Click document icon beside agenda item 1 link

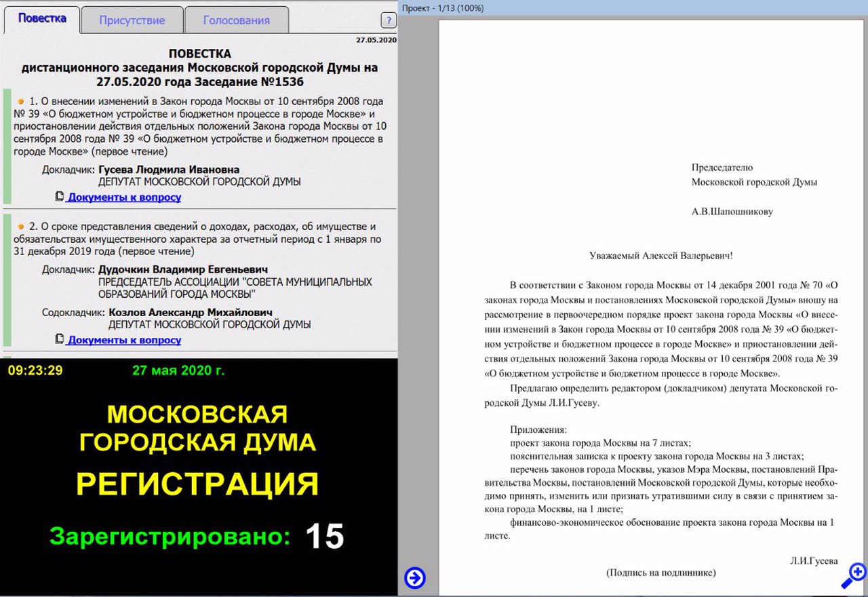coord(60,197)
